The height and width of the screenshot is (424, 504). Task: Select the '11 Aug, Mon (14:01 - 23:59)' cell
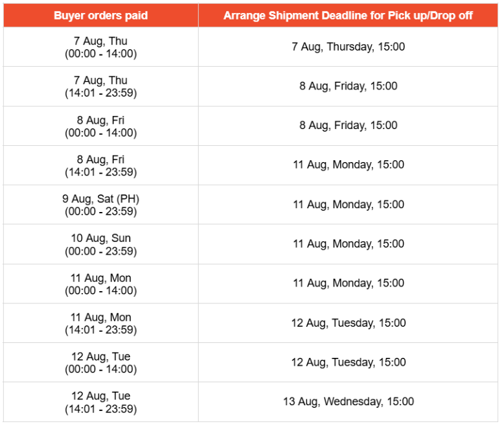coord(100,324)
